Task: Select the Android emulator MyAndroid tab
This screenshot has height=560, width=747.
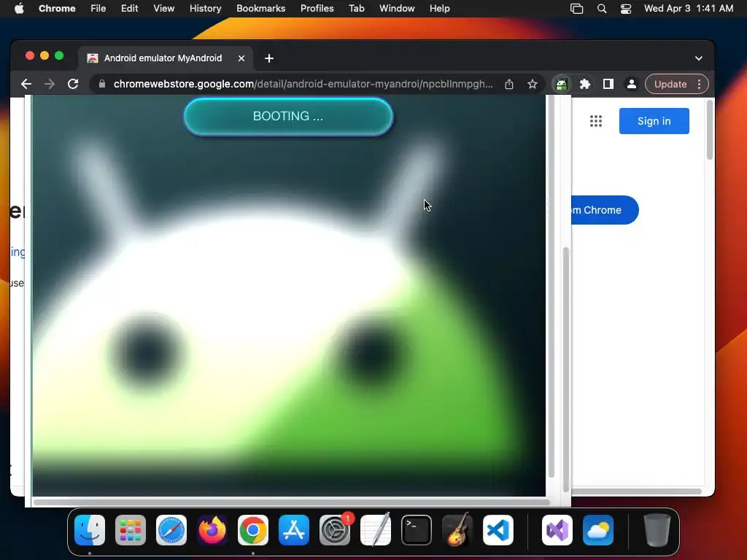Action: click(x=166, y=58)
